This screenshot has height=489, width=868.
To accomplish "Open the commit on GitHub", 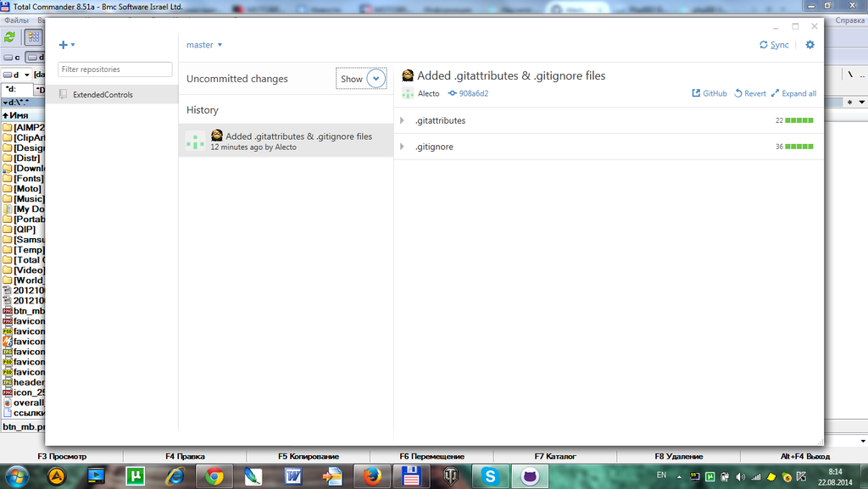I will [709, 93].
